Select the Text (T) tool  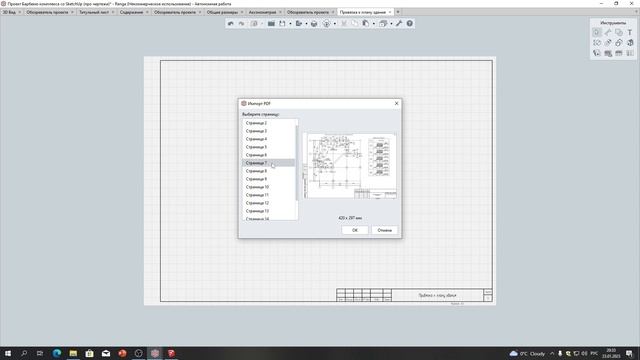(x=630, y=32)
